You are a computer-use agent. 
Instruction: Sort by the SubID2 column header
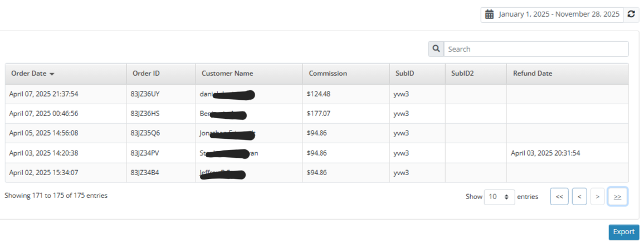[x=462, y=74]
